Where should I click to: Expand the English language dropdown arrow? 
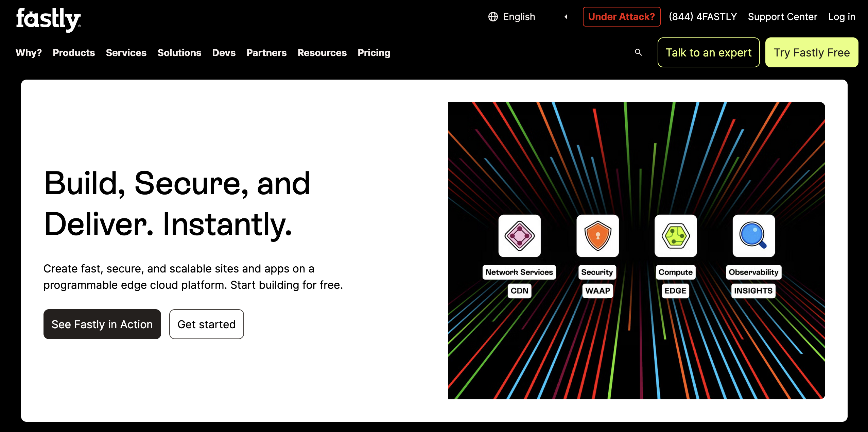[x=566, y=17]
